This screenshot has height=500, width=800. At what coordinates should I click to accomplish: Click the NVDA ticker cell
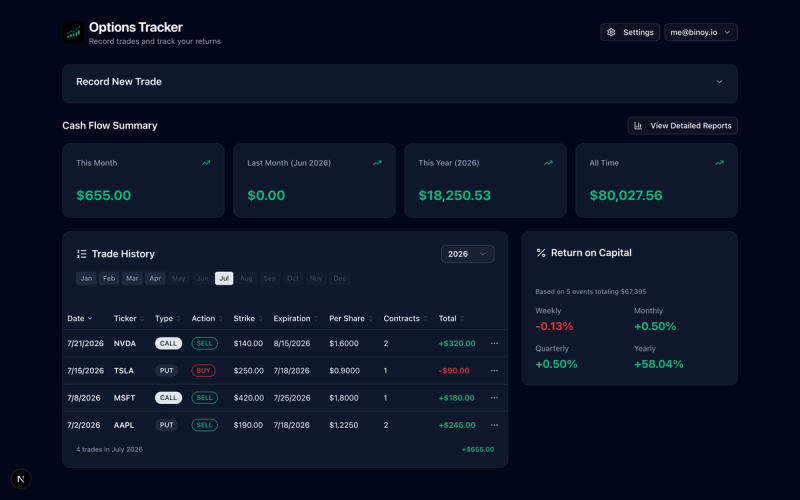[x=125, y=343]
